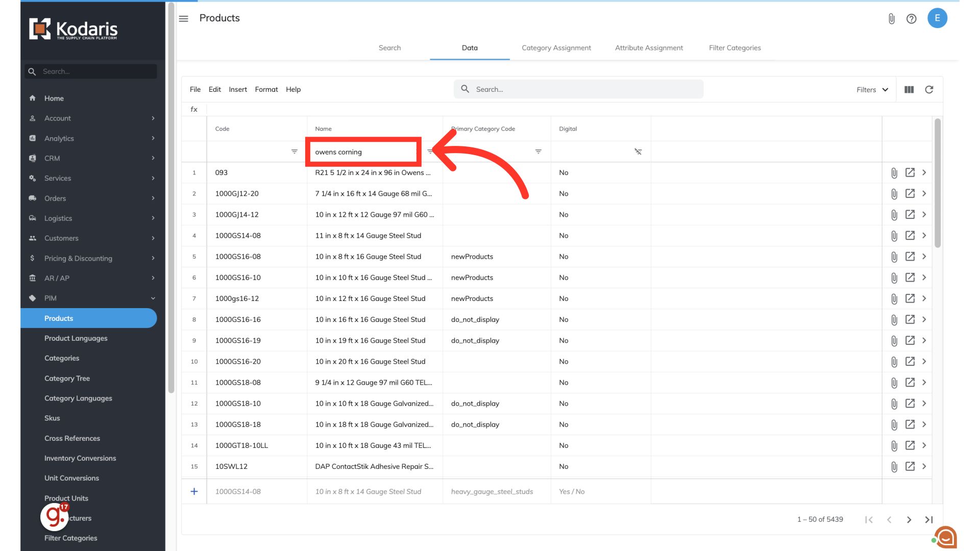Open the column chooser icon

click(x=909, y=89)
